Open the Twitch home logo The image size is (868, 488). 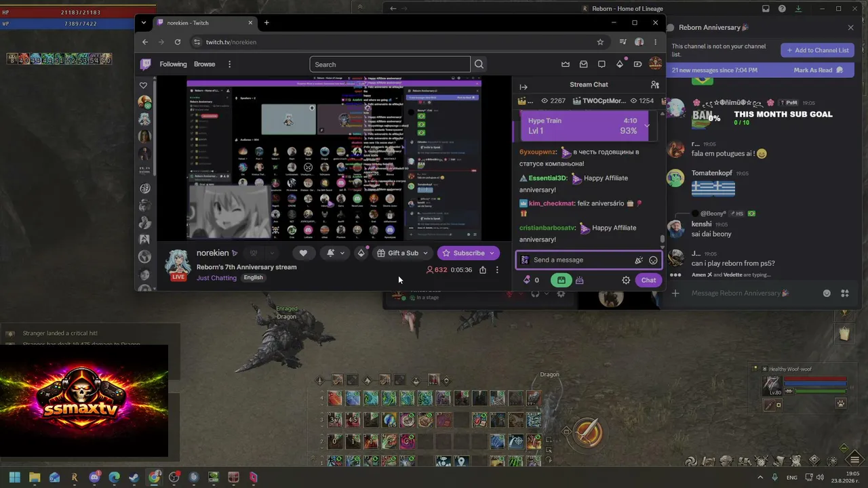[145, 64]
